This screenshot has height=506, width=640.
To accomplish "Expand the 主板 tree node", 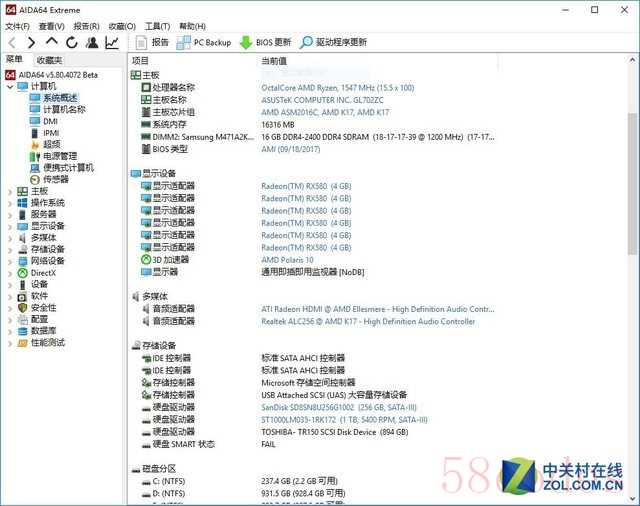I will (10, 191).
